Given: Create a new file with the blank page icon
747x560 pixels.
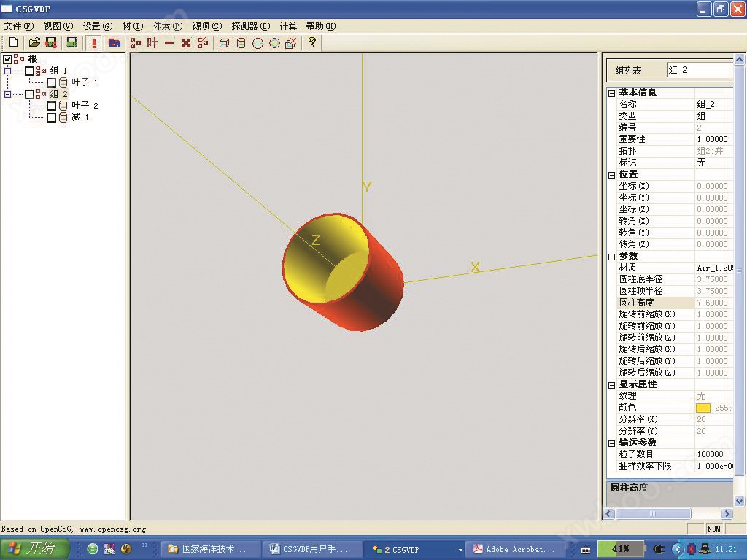Looking at the screenshot, I should pyautogui.click(x=14, y=42).
